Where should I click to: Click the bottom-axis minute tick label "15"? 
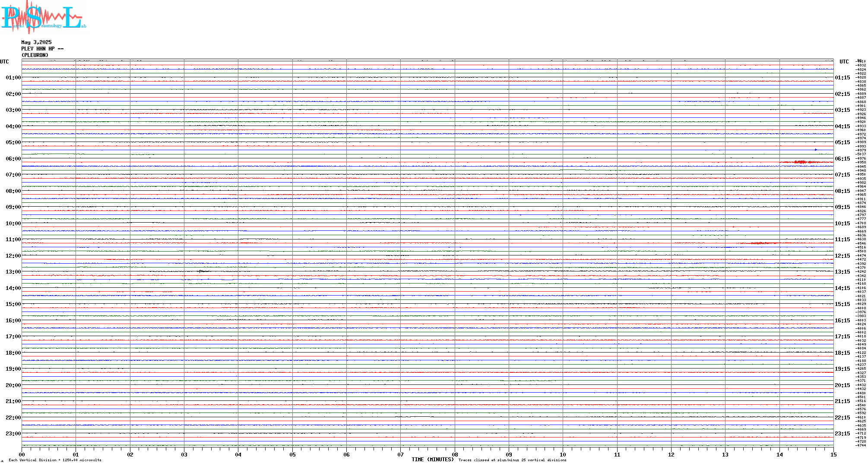[833, 454]
